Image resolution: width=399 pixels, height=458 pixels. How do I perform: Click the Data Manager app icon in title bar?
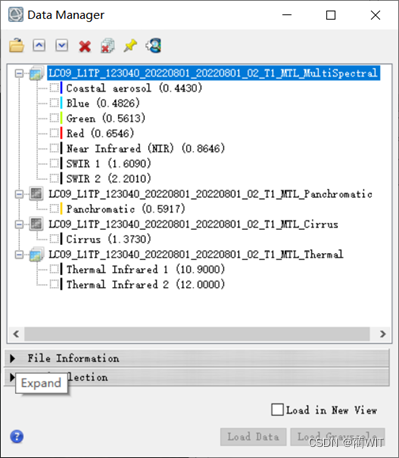16,15
